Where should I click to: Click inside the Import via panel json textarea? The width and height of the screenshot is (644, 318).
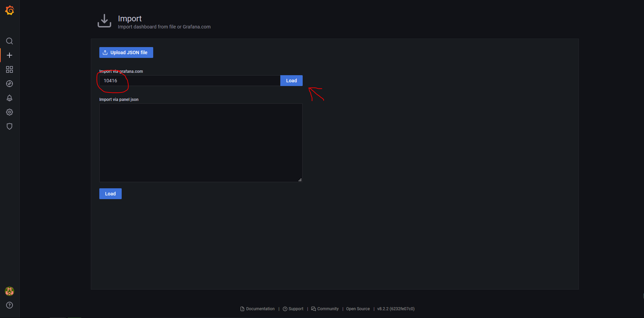pyautogui.click(x=201, y=142)
